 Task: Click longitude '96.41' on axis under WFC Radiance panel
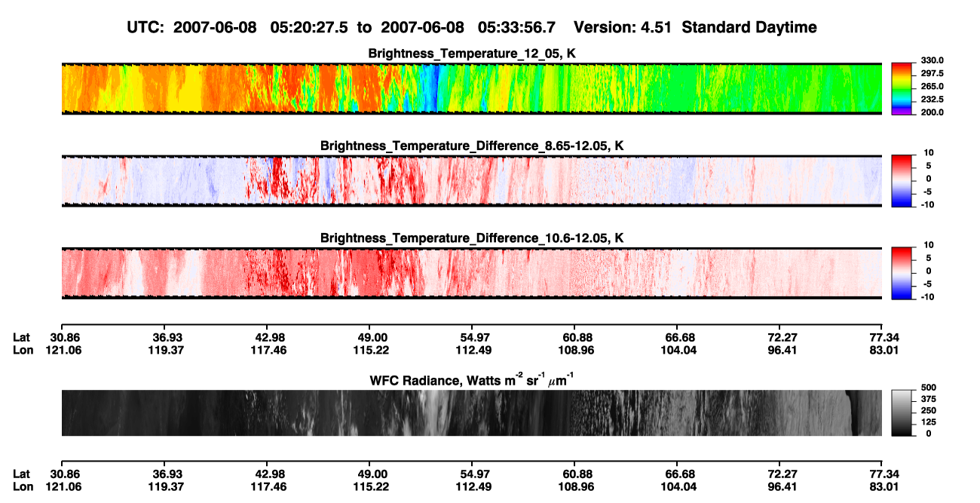(x=782, y=486)
